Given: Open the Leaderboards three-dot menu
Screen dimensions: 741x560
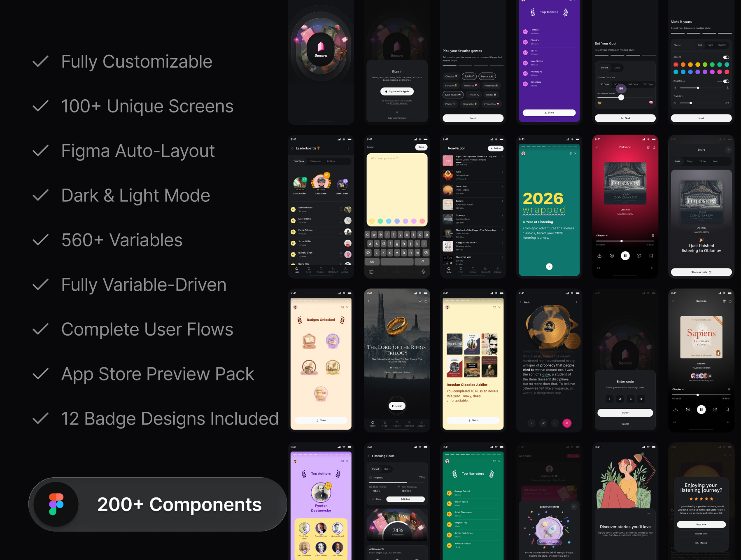Looking at the screenshot, I should click(348, 149).
